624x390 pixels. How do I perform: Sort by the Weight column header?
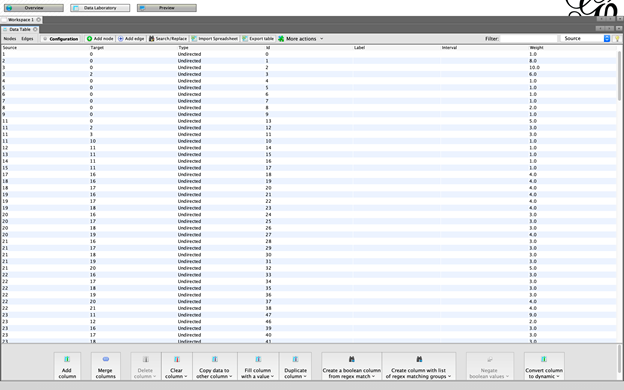[x=572, y=48]
